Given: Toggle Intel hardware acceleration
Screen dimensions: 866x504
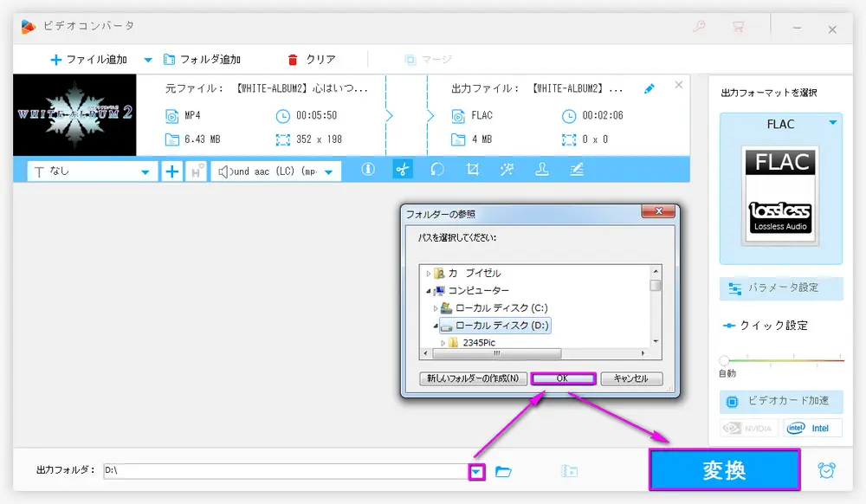Looking at the screenshot, I should tap(812, 428).
